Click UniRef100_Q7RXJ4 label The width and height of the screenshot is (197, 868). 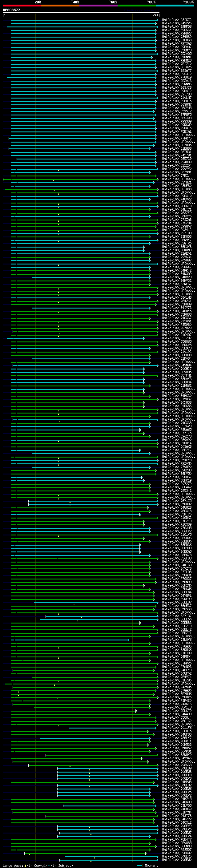(x=177, y=176)
